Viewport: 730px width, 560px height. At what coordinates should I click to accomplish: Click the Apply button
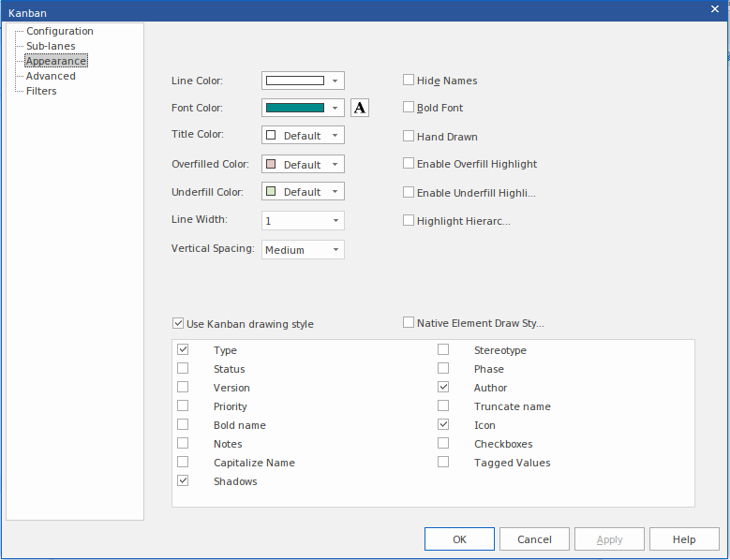coord(609,539)
